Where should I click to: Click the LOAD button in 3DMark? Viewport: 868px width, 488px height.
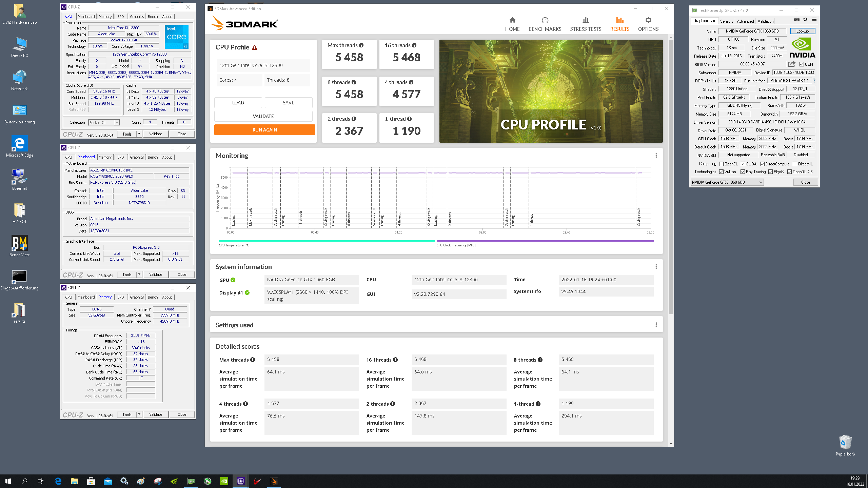pyautogui.click(x=238, y=103)
